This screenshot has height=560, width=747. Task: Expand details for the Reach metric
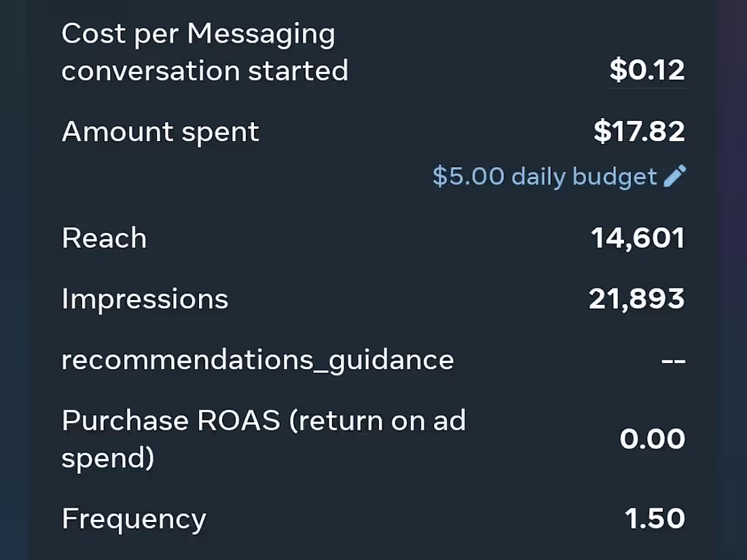tap(637, 238)
